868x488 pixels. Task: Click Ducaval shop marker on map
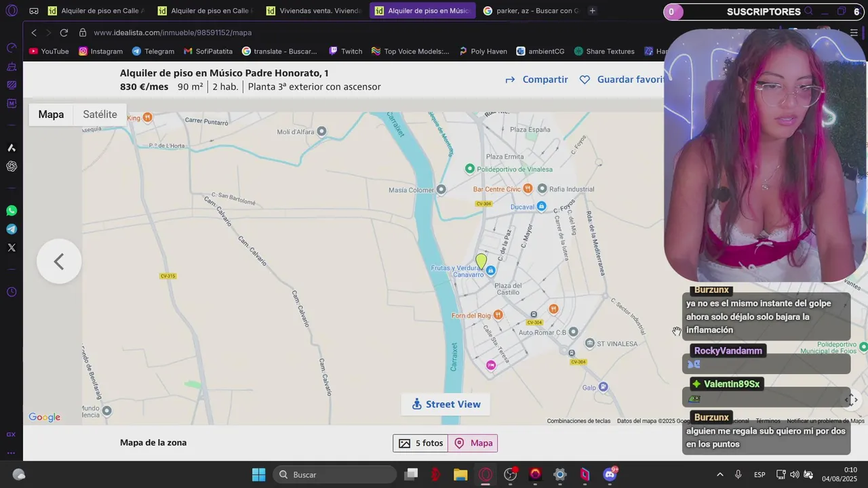pyautogui.click(x=541, y=206)
